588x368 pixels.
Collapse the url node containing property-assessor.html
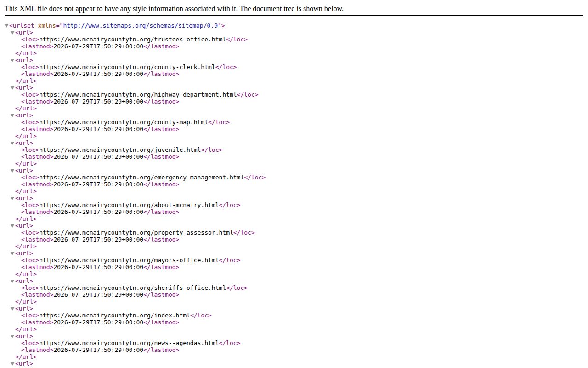tap(12, 226)
